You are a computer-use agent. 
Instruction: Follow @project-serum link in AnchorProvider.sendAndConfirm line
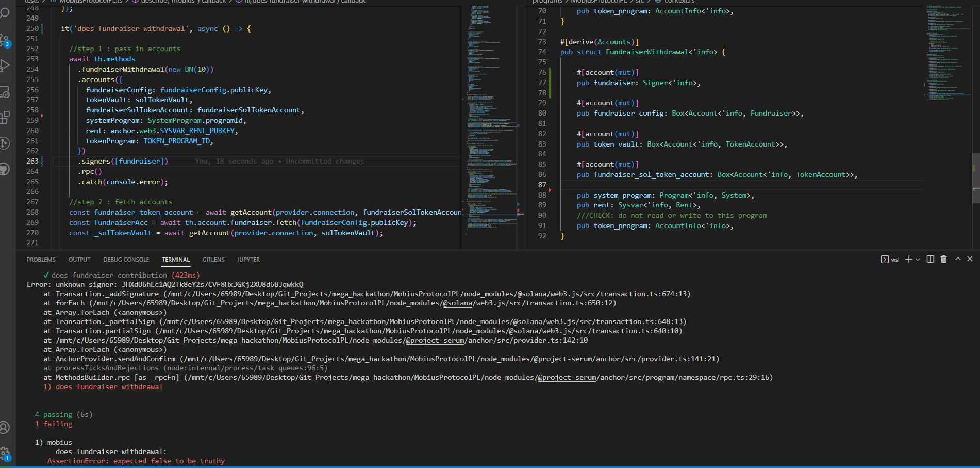(x=563, y=359)
